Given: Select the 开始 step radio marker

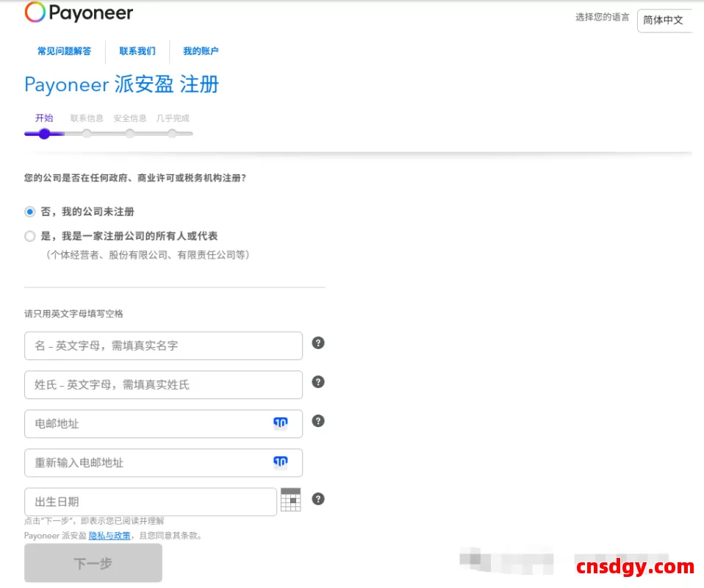Looking at the screenshot, I should click(x=44, y=134).
